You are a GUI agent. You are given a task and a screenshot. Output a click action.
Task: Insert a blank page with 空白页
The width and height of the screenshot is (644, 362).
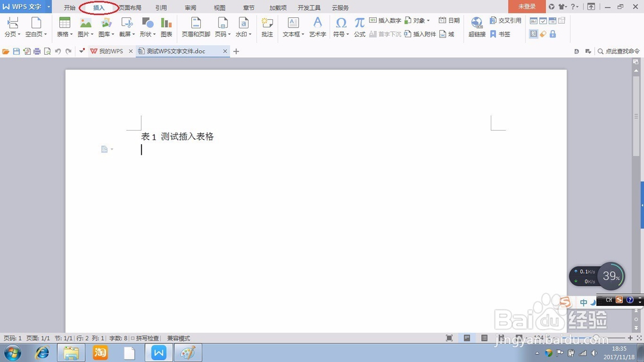pyautogui.click(x=35, y=27)
